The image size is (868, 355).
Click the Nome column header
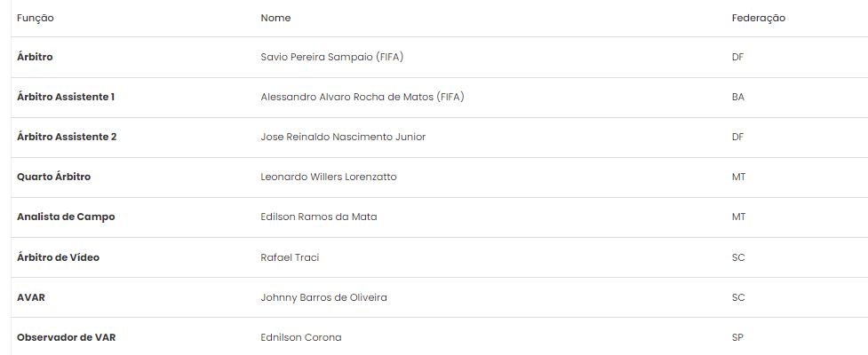pos(275,18)
